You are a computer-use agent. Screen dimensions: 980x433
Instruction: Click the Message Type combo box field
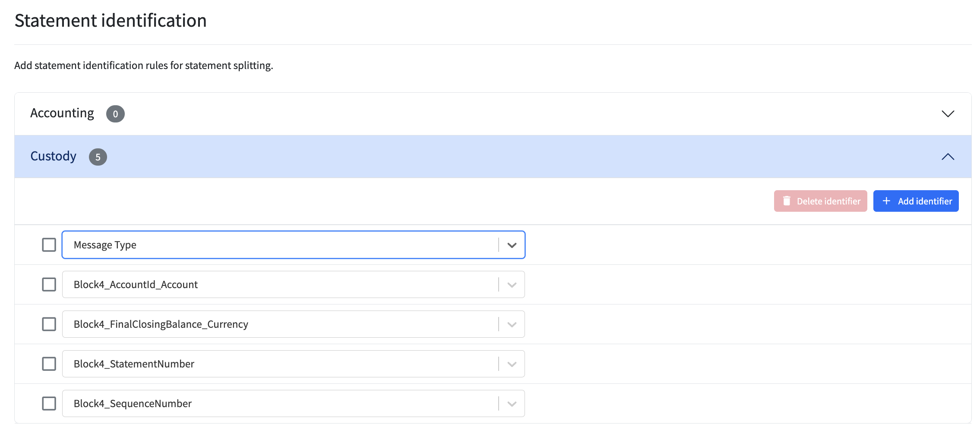(x=294, y=245)
